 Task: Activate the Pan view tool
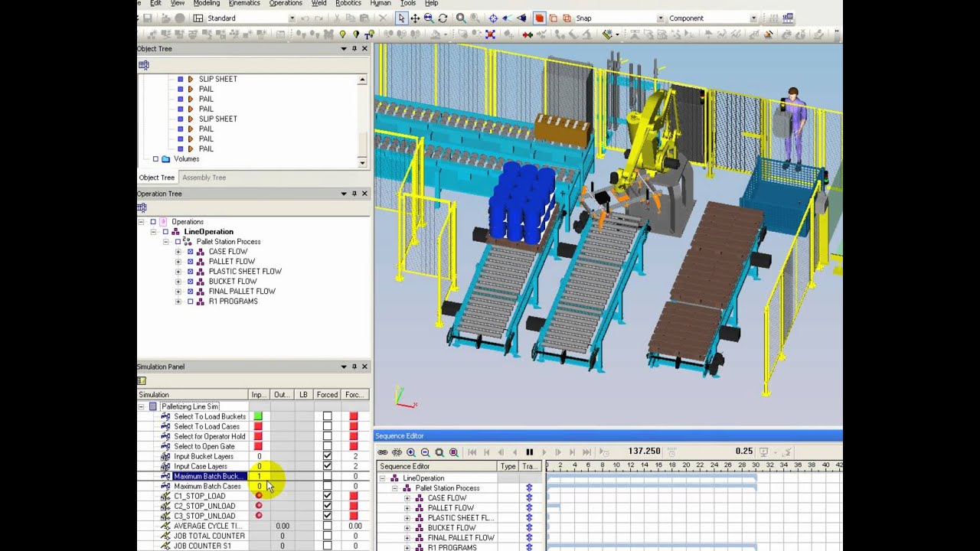coord(415,18)
